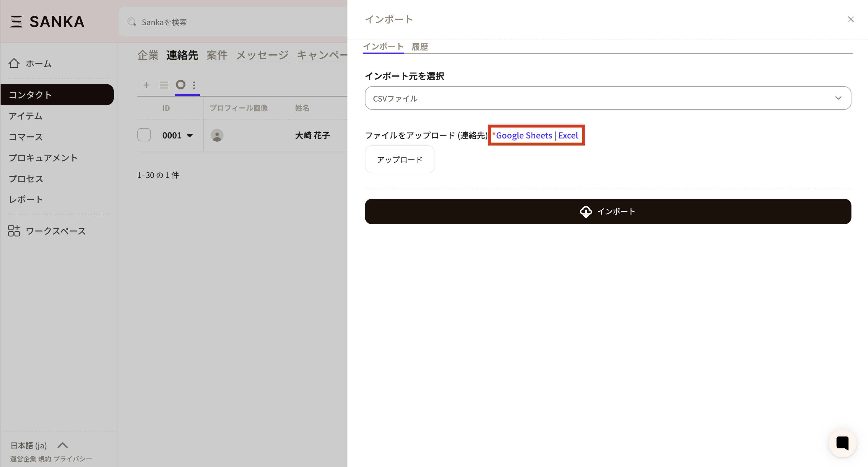Open the 企業 tab

[148, 55]
